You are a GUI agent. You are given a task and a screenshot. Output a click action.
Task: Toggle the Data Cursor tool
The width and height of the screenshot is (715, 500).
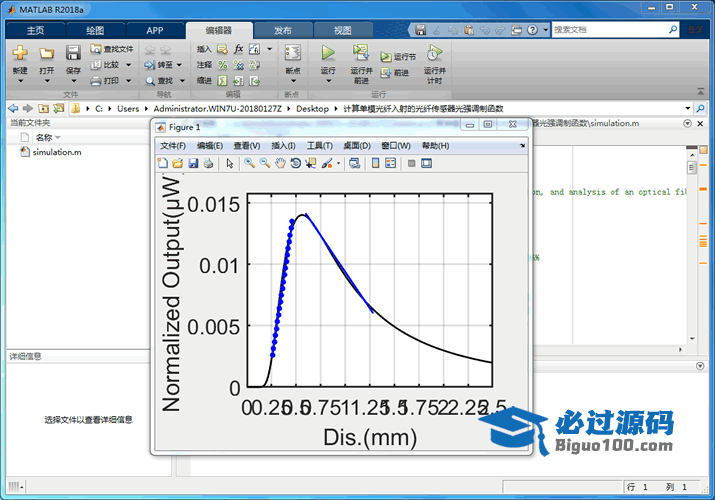point(311,163)
